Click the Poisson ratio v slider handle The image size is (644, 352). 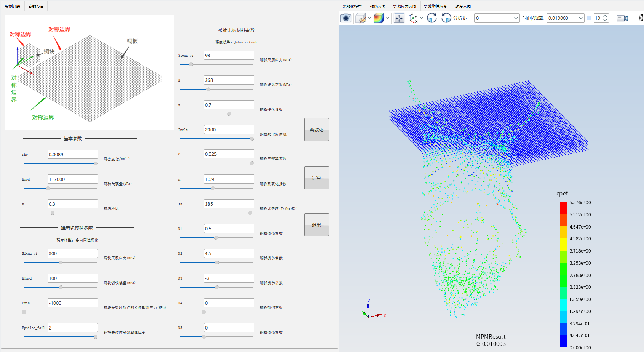pos(53,213)
